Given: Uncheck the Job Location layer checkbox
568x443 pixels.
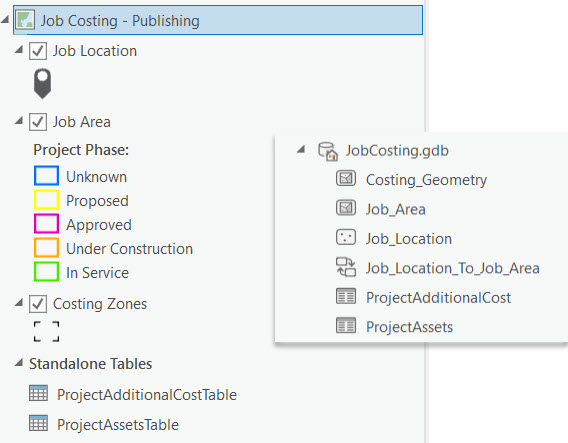Looking at the screenshot, I should 38,51.
